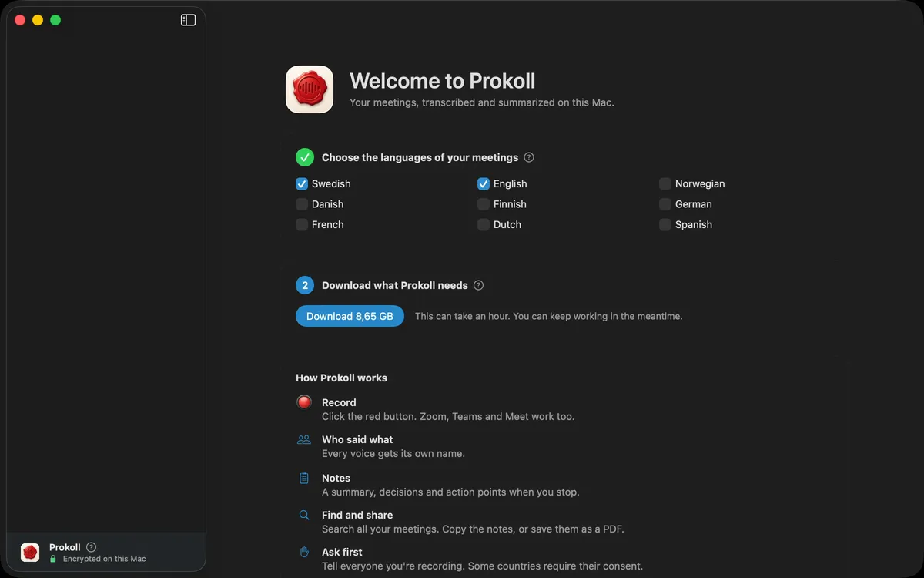Click 'Download what Prokoll needs' heading

click(395, 285)
